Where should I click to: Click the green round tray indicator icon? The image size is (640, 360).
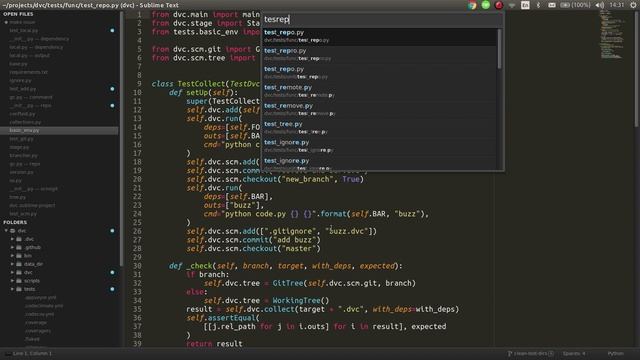pos(486,5)
